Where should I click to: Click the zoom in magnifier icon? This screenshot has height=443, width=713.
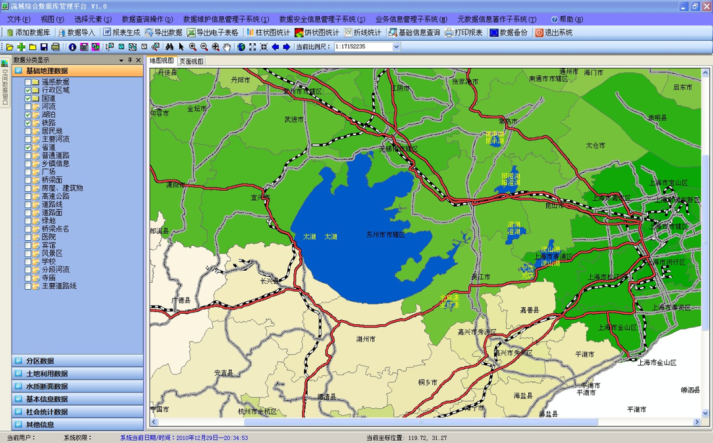pyautogui.click(x=192, y=46)
